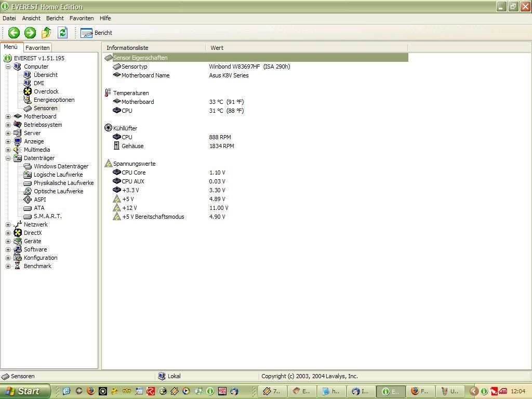Expand the Software tree node

tap(8, 249)
